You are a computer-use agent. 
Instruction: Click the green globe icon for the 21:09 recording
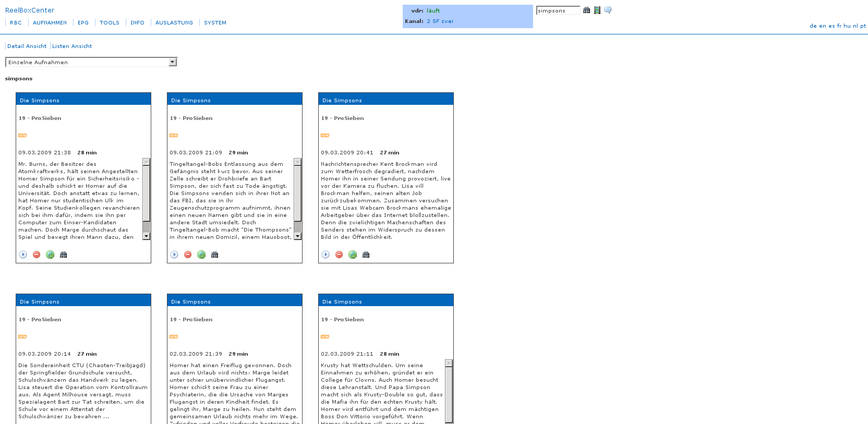(201, 255)
